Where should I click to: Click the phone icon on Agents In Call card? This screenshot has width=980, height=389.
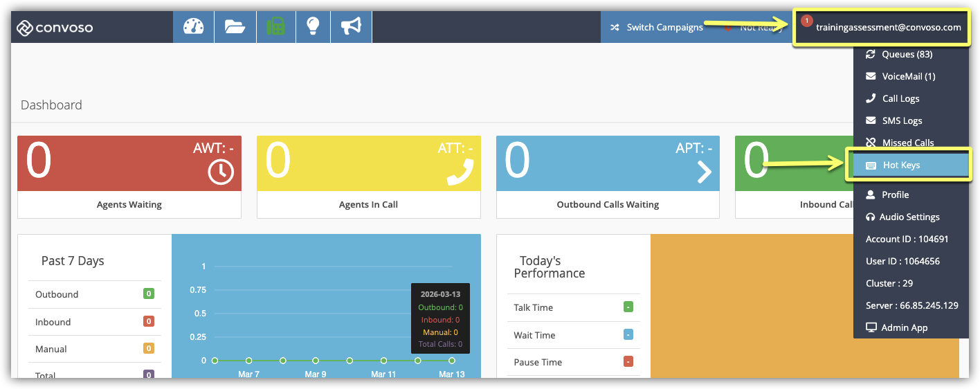(x=460, y=172)
